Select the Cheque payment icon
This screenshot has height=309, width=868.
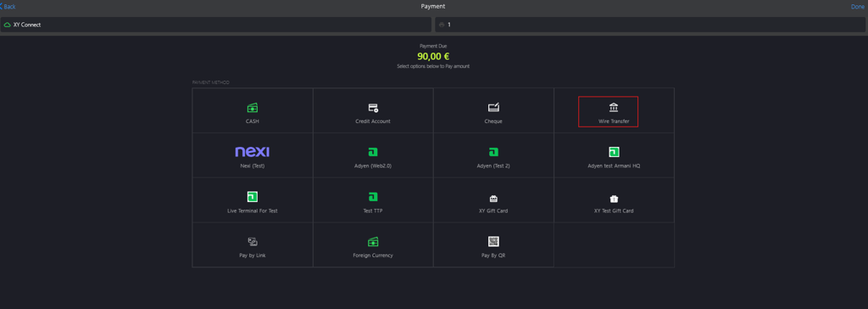(x=493, y=108)
